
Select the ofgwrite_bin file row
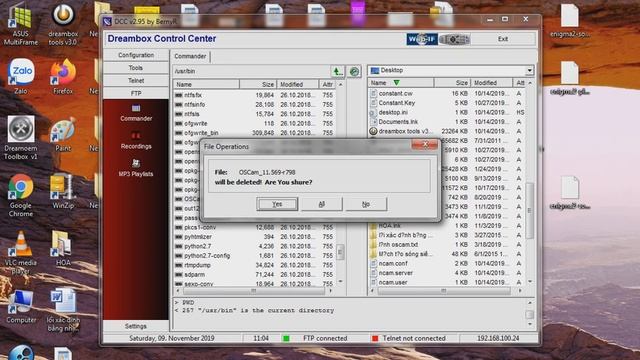point(255,133)
